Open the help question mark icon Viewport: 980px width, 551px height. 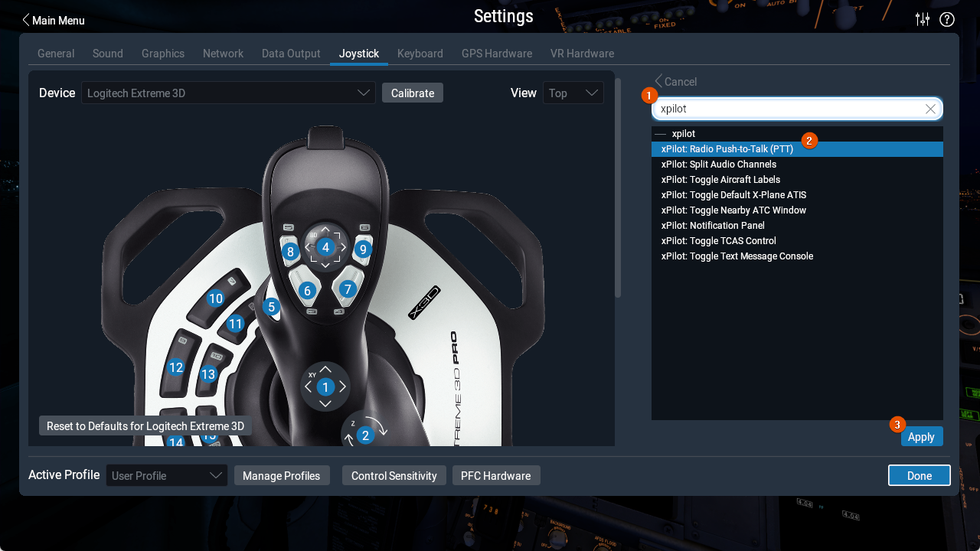(947, 20)
